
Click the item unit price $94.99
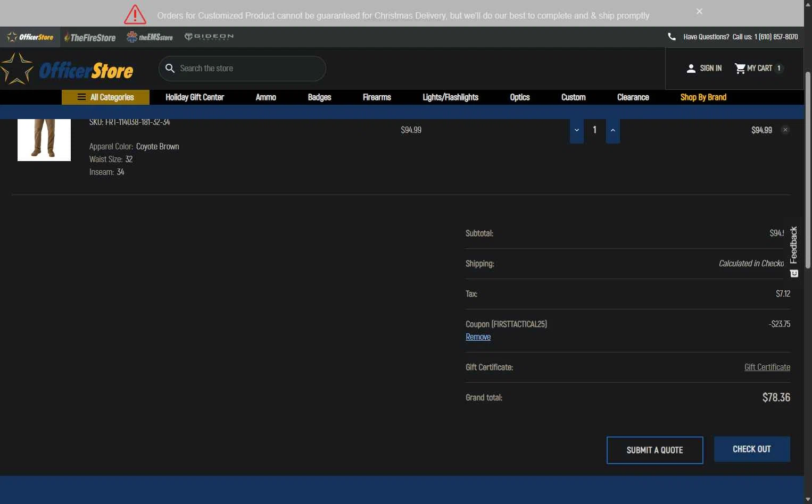coord(411,130)
